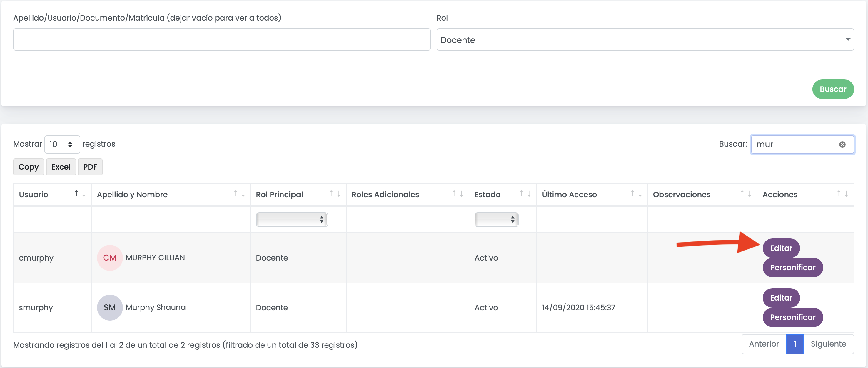Sort by Estado column arrows
868x368 pixels.
point(525,194)
